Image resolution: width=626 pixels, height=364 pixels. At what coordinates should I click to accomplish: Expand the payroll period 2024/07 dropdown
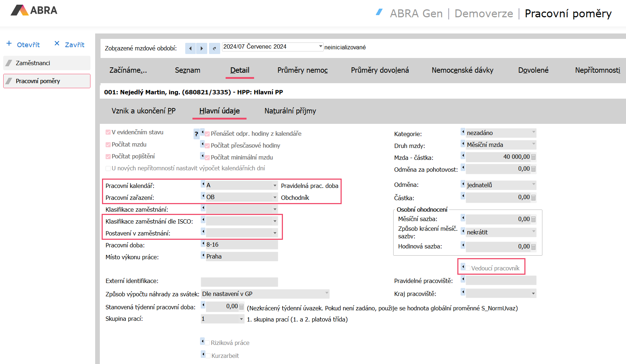click(320, 46)
